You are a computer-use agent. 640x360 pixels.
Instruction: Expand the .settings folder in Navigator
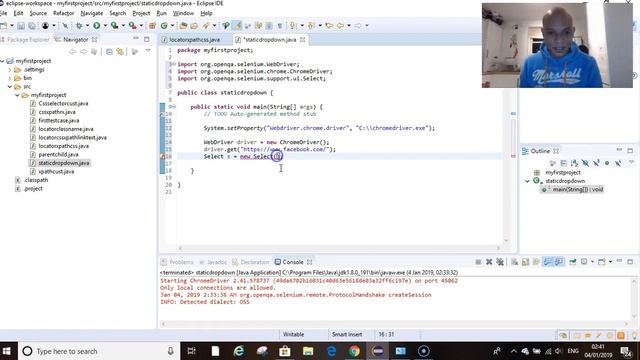[x=9, y=70]
